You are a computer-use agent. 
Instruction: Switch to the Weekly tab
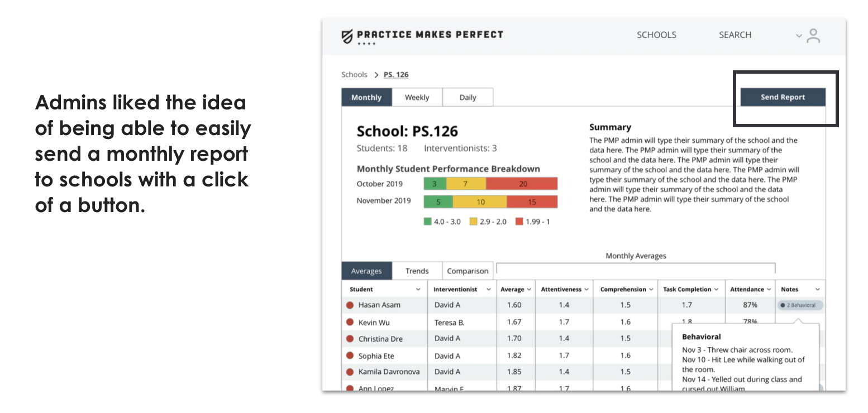[417, 98]
